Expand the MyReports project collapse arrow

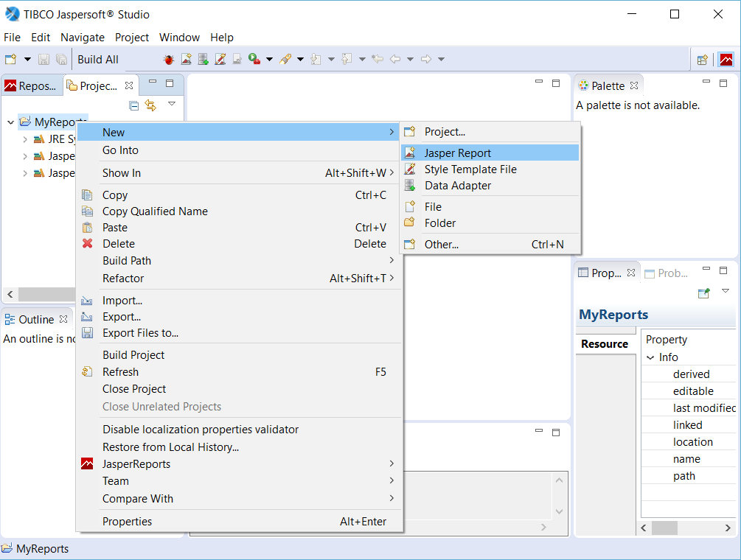click(x=10, y=122)
